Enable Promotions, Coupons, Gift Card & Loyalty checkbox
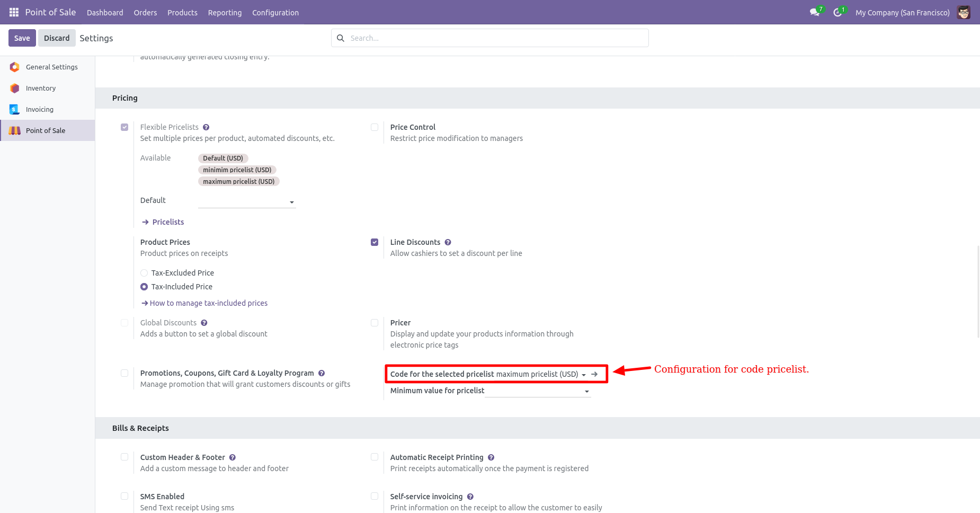 click(124, 373)
